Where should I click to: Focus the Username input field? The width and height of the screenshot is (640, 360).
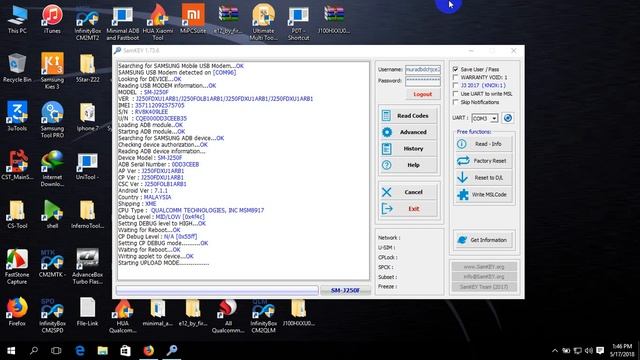click(422, 69)
